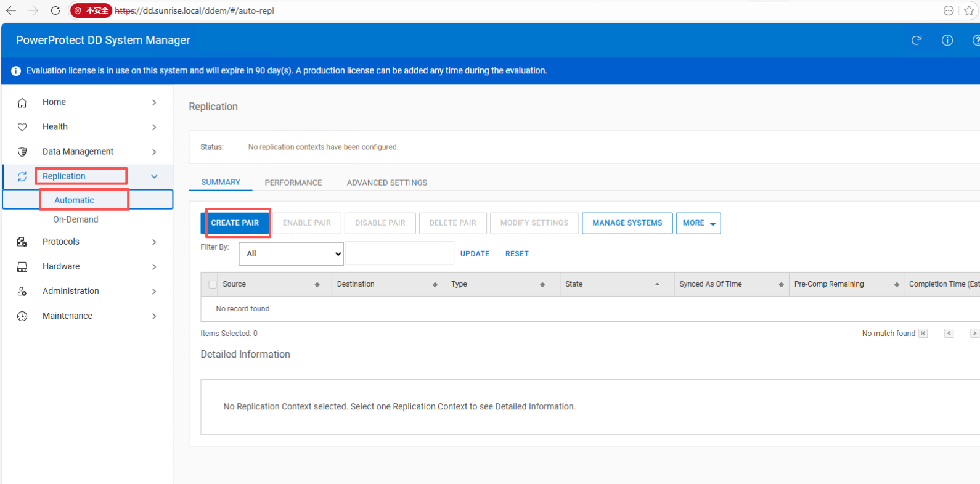Sort by the Type column arrows
980x484 pixels.
[542, 284]
